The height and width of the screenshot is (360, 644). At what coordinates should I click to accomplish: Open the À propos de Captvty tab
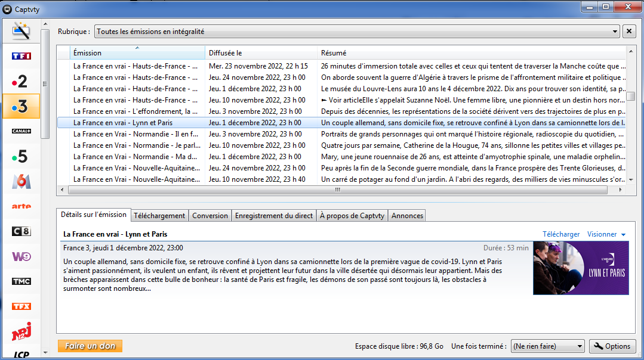[352, 216]
